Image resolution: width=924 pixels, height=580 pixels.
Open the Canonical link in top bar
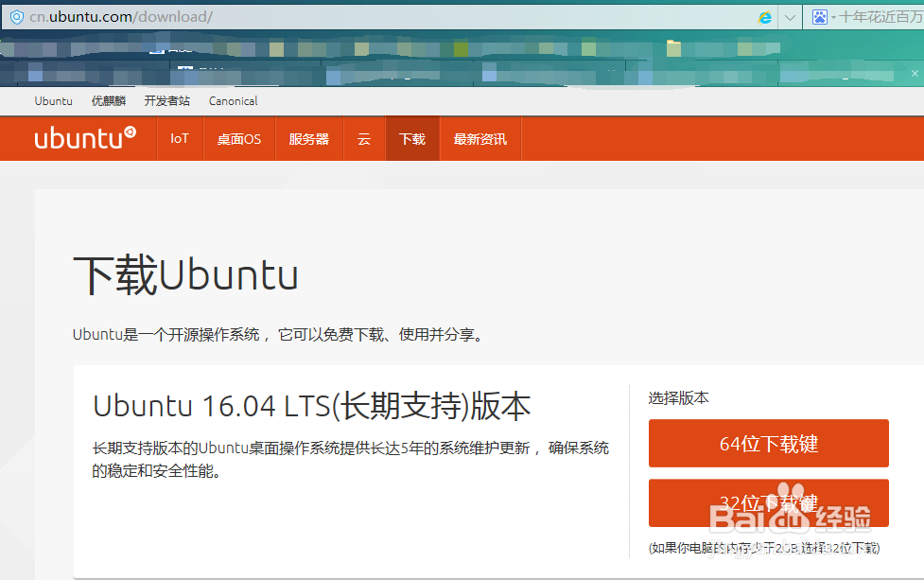pyautogui.click(x=234, y=101)
